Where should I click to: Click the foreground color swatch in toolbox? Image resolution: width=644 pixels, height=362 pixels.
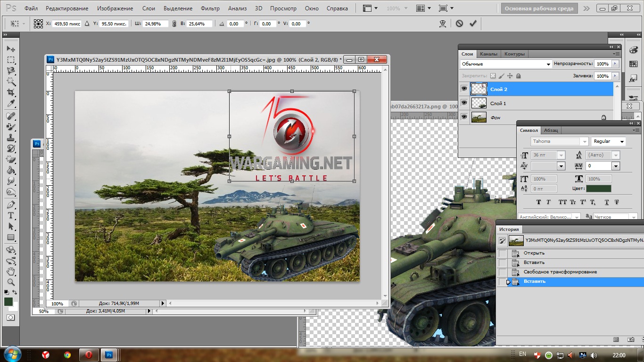[8, 302]
